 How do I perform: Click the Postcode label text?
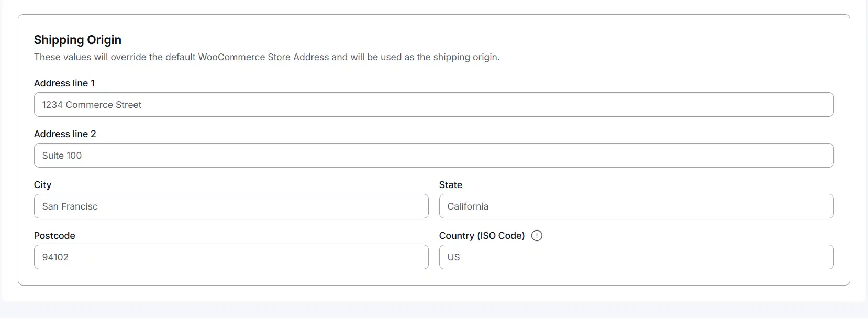click(x=54, y=236)
